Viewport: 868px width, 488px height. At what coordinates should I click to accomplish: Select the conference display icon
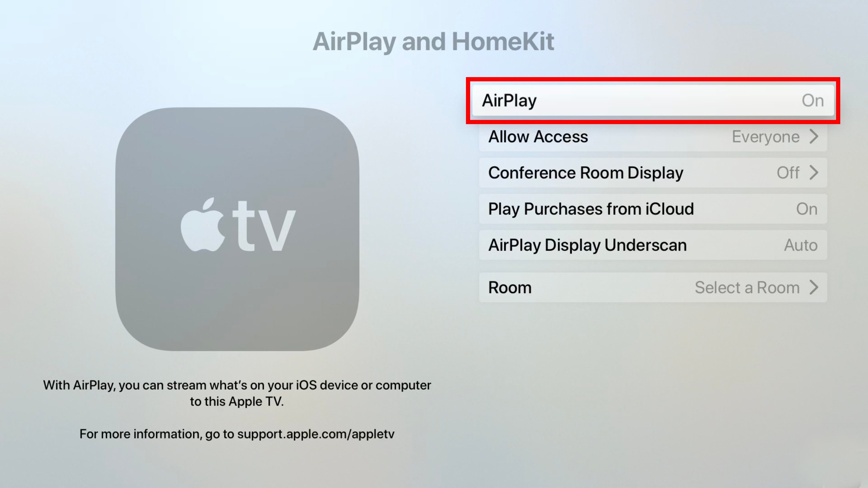(653, 172)
